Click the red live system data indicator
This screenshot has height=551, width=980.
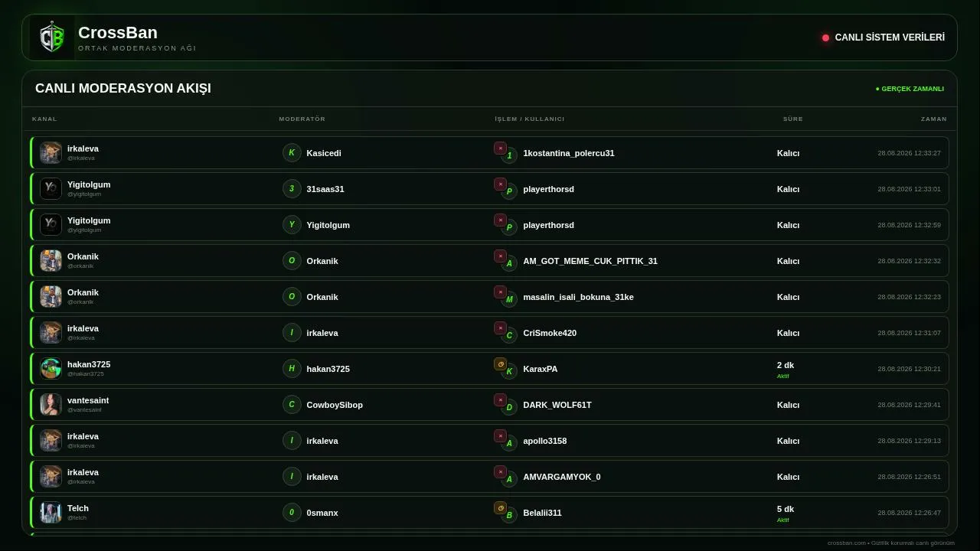[x=825, y=37]
